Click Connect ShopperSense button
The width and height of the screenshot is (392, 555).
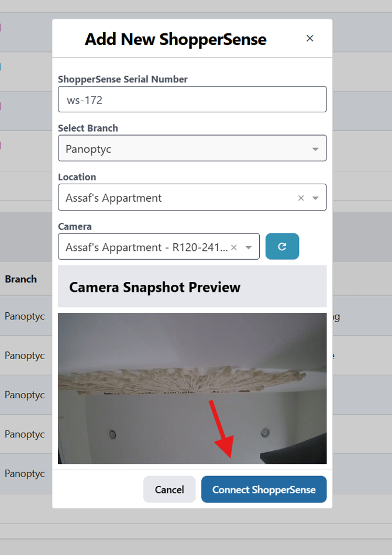264,489
